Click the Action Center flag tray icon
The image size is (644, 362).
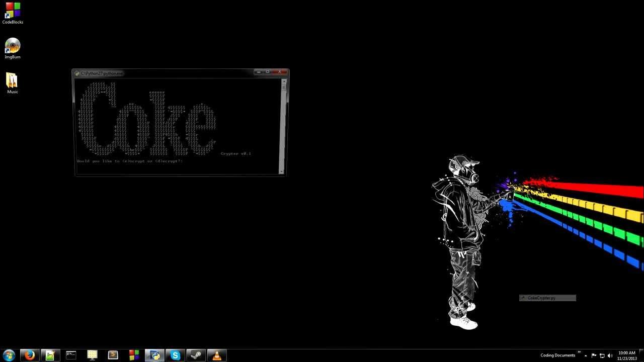pyautogui.click(x=594, y=355)
